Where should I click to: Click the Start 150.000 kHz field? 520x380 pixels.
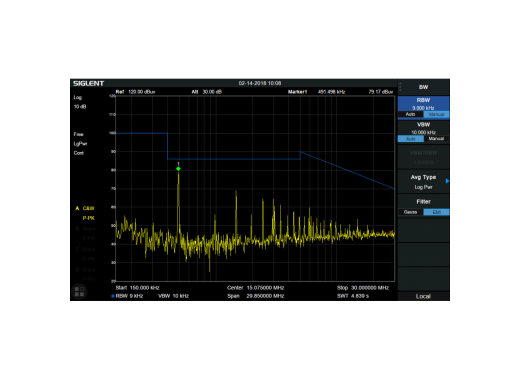click(x=137, y=288)
